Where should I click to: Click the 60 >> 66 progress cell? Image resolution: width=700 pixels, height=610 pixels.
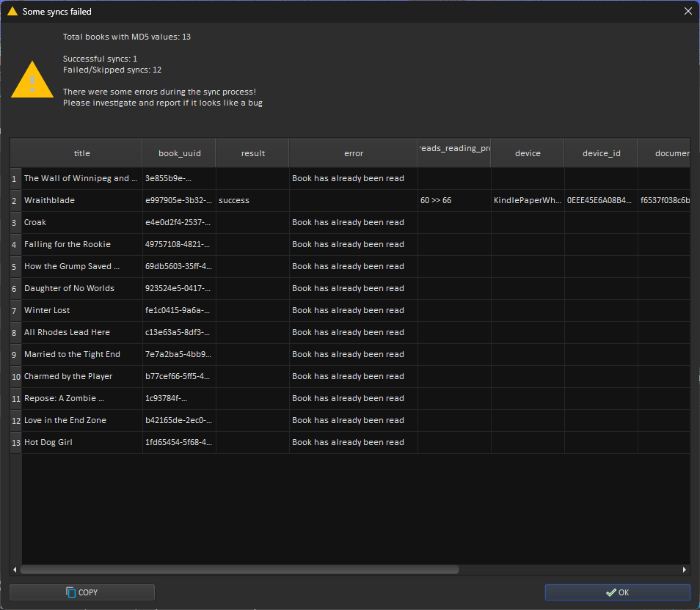tap(454, 200)
